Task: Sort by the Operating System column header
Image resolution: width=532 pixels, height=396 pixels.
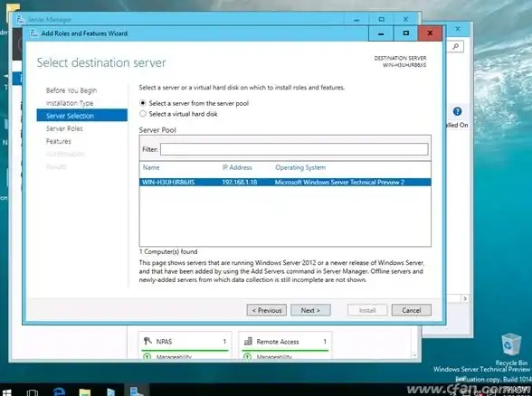Action: [300, 167]
